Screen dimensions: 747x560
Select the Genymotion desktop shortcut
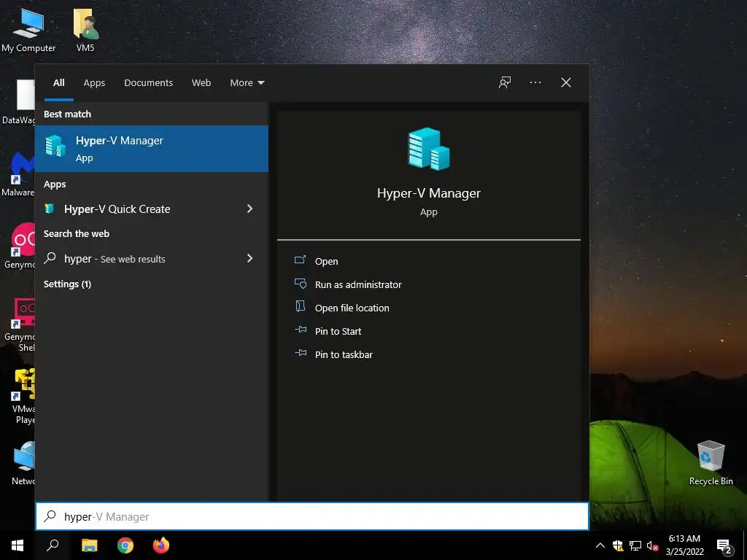pyautogui.click(x=19, y=246)
